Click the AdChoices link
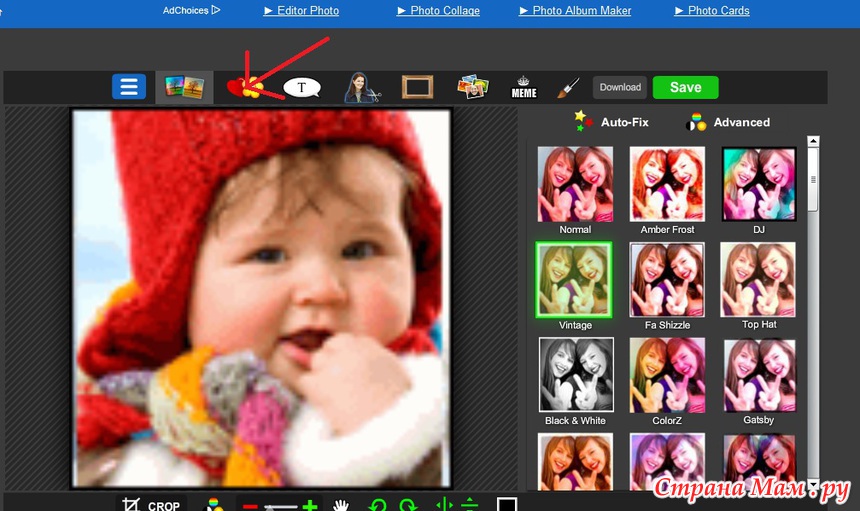Image resolution: width=860 pixels, height=511 pixels. pos(191,10)
